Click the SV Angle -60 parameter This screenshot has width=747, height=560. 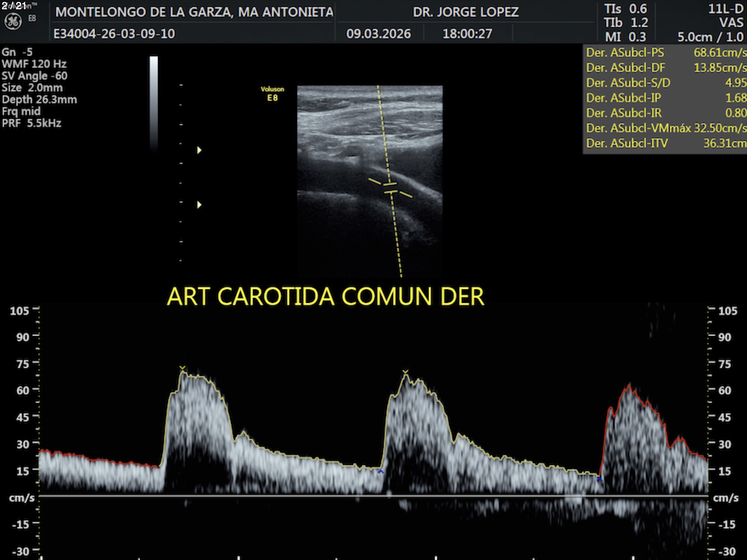(34, 76)
